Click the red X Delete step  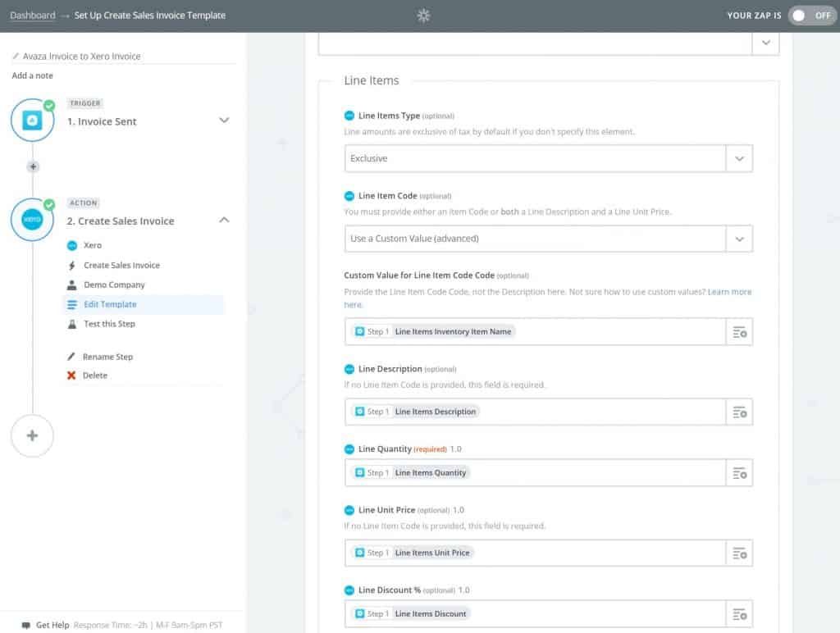click(x=72, y=376)
